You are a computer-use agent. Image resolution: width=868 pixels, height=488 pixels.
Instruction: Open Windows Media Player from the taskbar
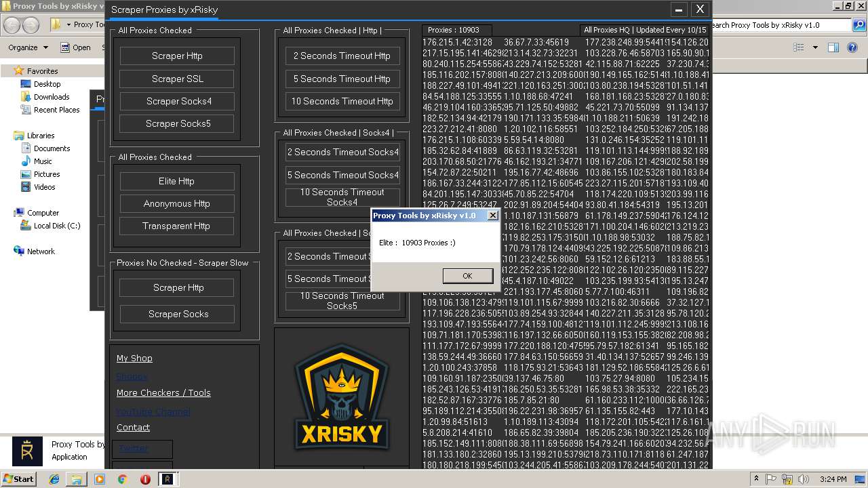[100, 479]
